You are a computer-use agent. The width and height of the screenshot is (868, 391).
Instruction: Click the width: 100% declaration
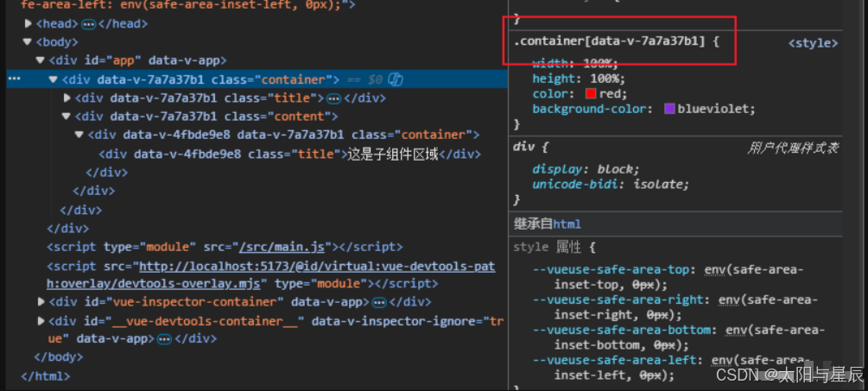pyautogui.click(x=575, y=62)
